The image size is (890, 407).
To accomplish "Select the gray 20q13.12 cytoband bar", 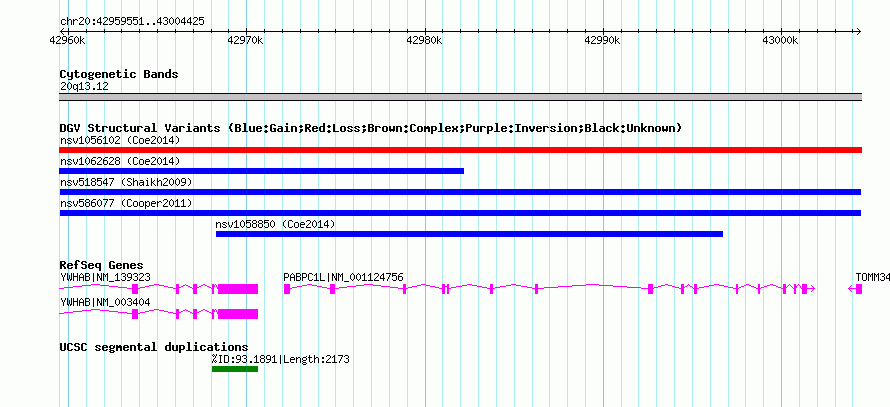I will pyautogui.click(x=460, y=97).
